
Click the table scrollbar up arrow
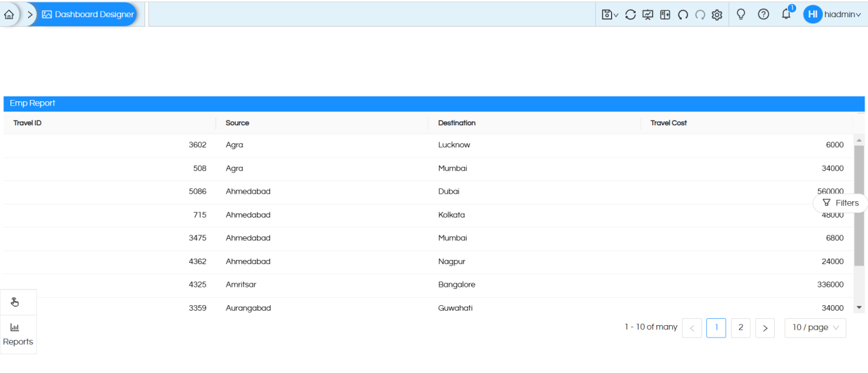(x=859, y=140)
